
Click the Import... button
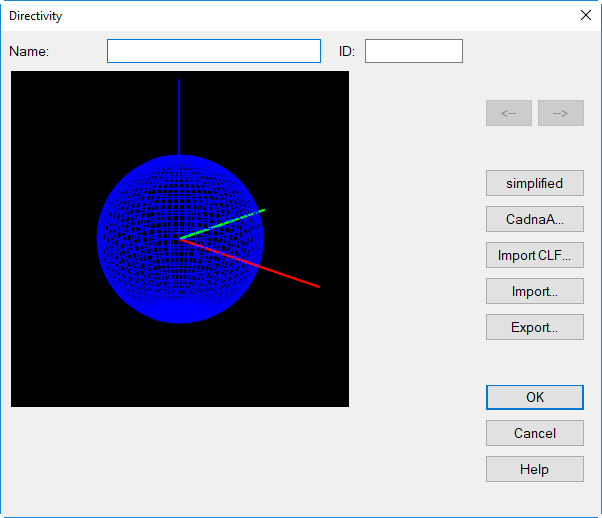[x=535, y=291]
